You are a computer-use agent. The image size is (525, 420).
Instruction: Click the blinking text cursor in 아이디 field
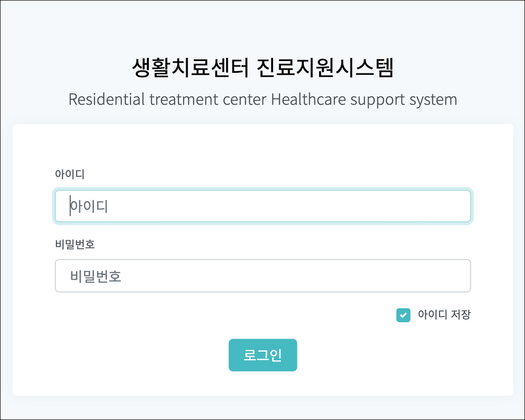(70, 205)
